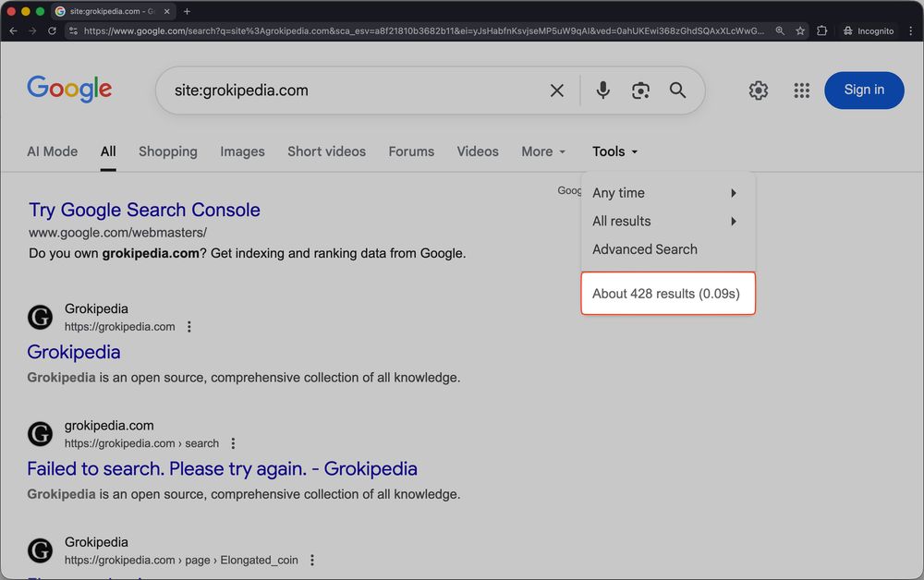Bookmark this page with star icon

(x=799, y=30)
